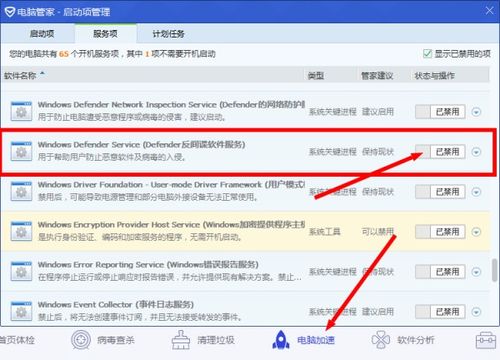500x360 pixels.
Task: Open 首页体检 in bottom navigation
Action: point(17,340)
